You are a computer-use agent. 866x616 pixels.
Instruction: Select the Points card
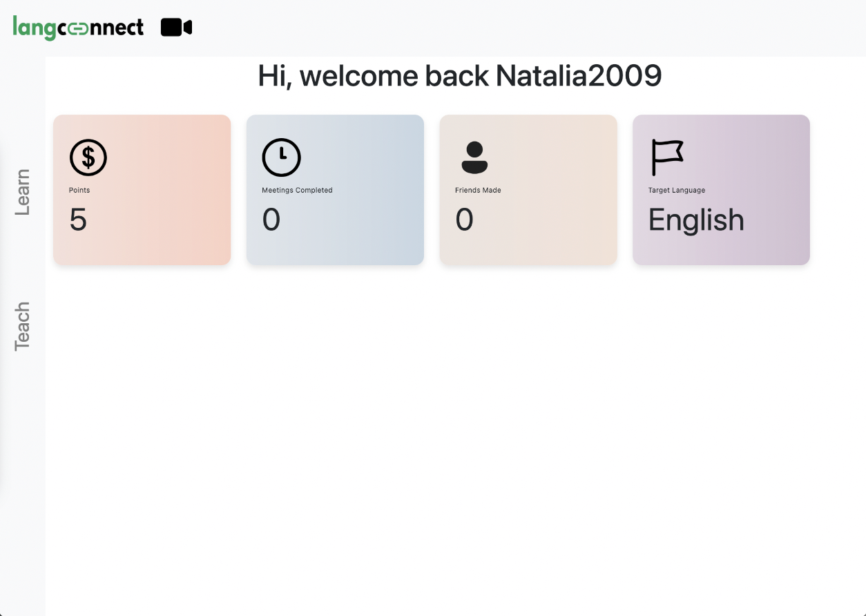(x=142, y=190)
